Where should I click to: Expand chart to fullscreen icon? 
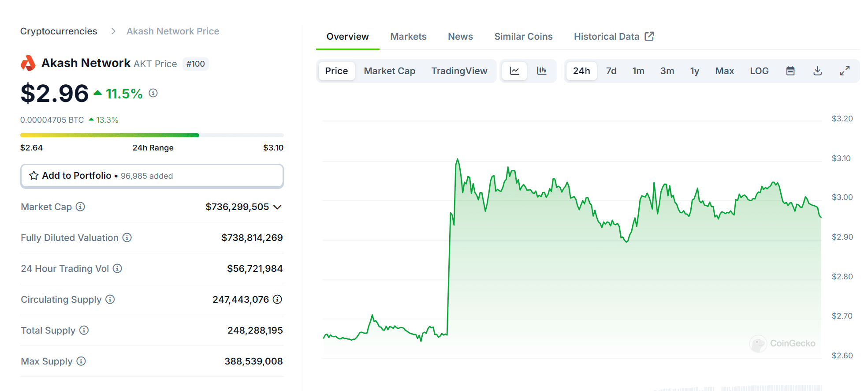pyautogui.click(x=845, y=71)
